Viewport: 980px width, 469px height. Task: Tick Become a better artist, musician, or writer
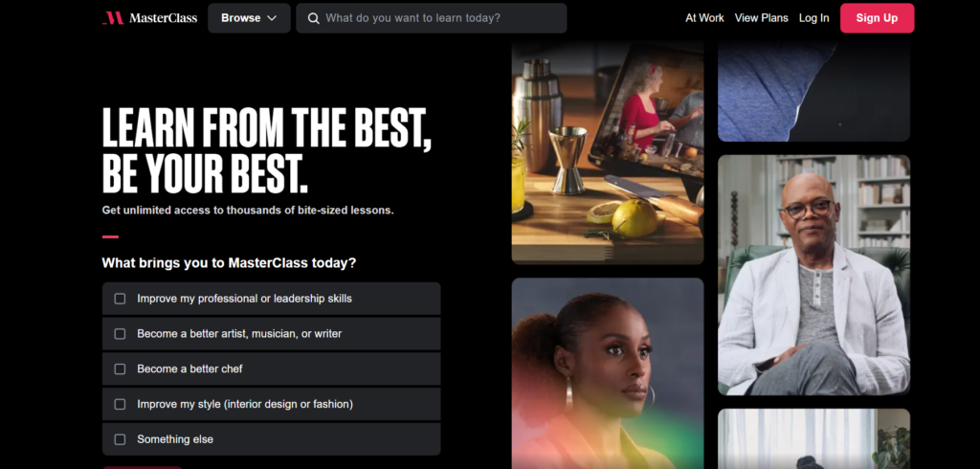[x=120, y=334]
